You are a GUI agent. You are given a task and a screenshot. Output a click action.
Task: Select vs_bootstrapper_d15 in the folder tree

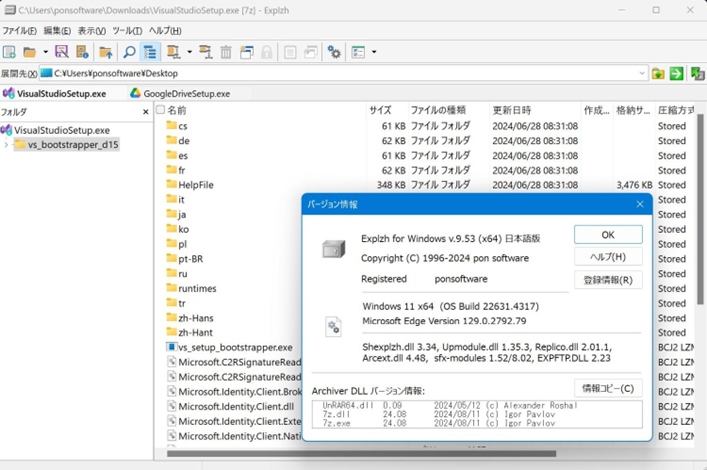pyautogui.click(x=67, y=145)
